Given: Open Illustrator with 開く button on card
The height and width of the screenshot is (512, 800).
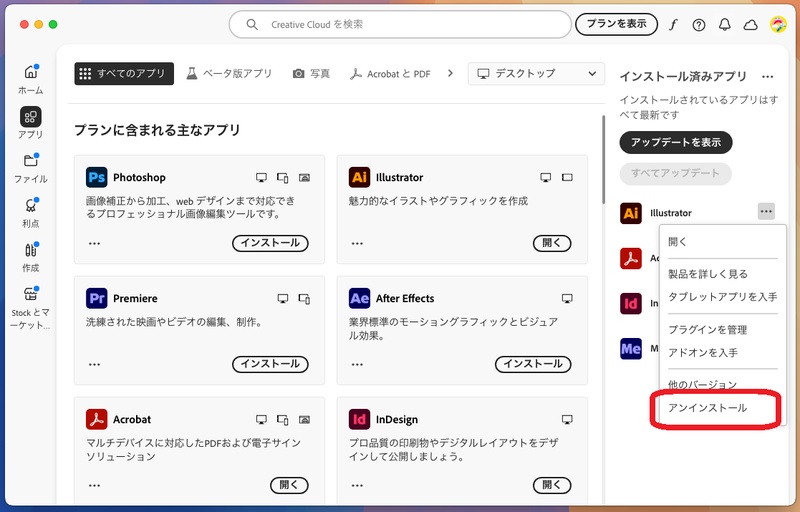Looking at the screenshot, I should tap(552, 243).
